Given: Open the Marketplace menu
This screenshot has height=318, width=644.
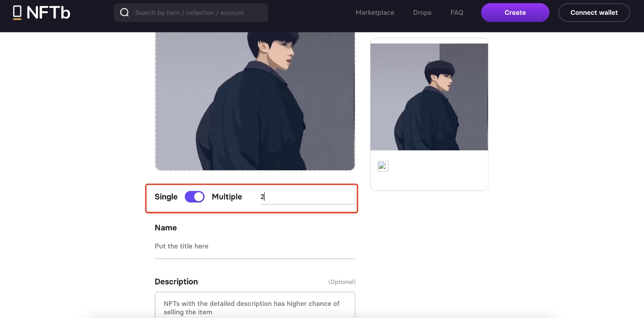Looking at the screenshot, I should [375, 12].
